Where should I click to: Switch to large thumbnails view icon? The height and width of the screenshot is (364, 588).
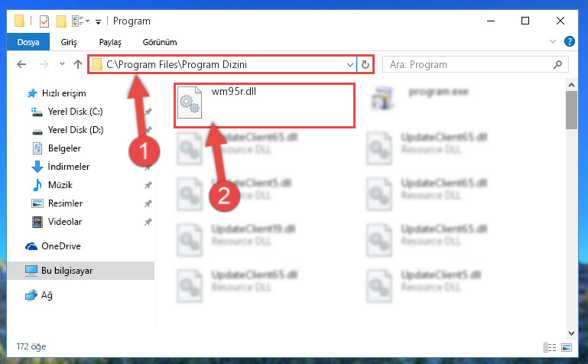pyautogui.click(x=567, y=347)
